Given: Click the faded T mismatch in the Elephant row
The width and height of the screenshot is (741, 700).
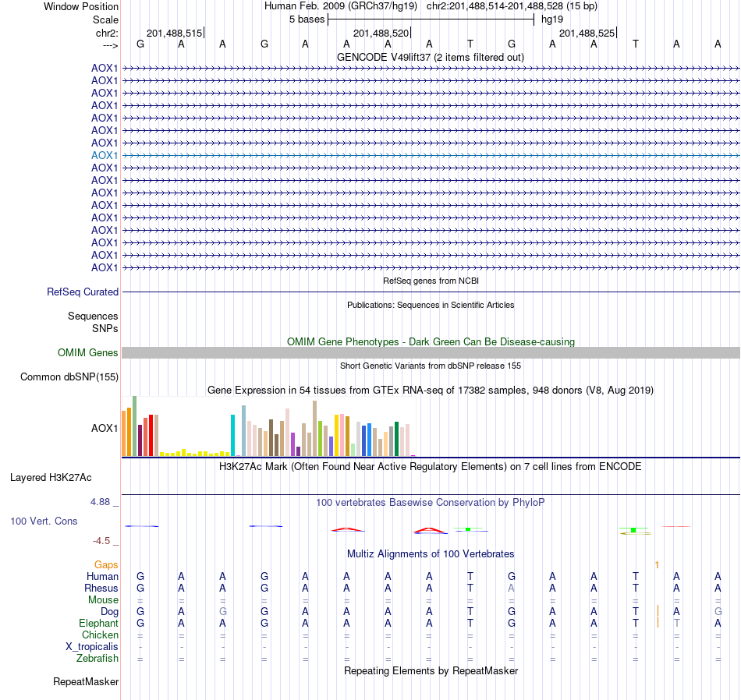Looking at the screenshot, I should pos(677,624).
